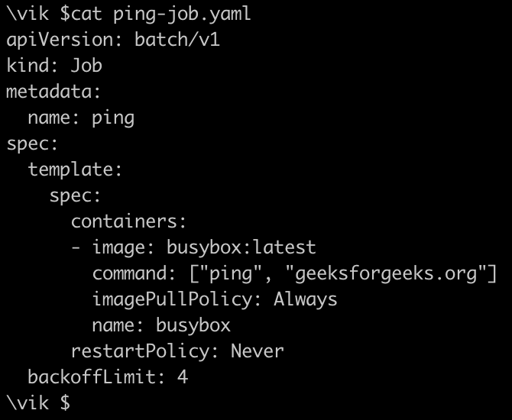This screenshot has width=512, height=420.
Task: Click 'name: busybox' line
Action: click(x=161, y=325)
